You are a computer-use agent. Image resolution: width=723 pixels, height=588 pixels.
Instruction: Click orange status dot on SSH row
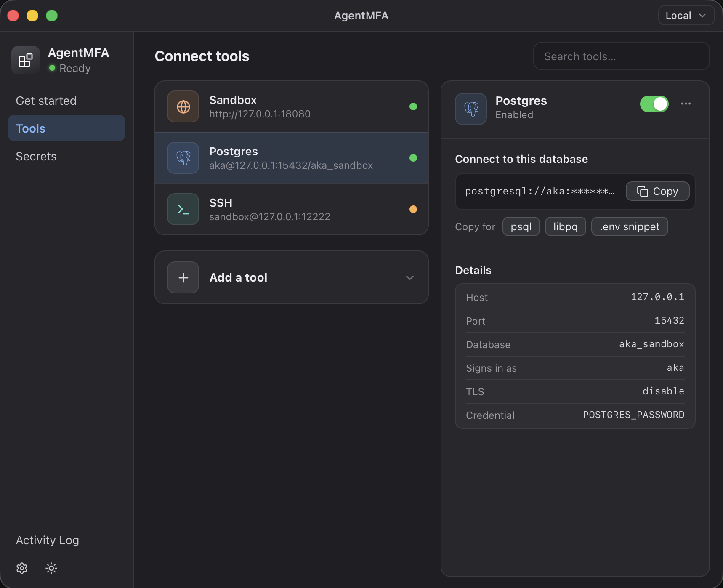413,209
